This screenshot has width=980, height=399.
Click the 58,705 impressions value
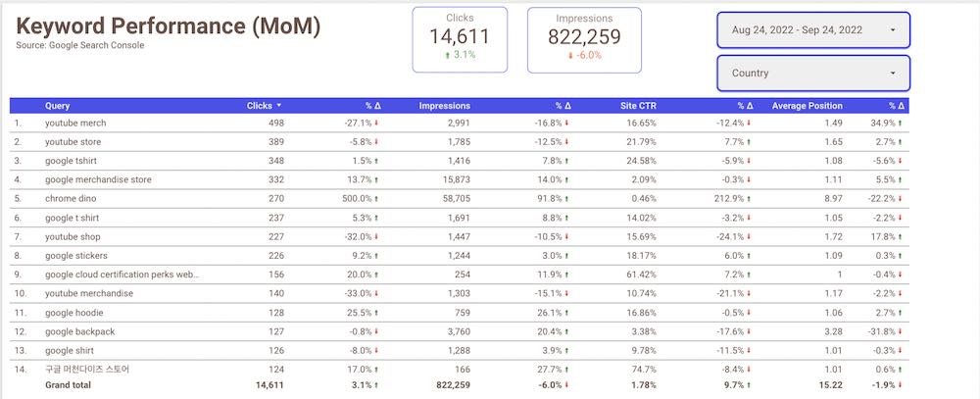(456, 198)
